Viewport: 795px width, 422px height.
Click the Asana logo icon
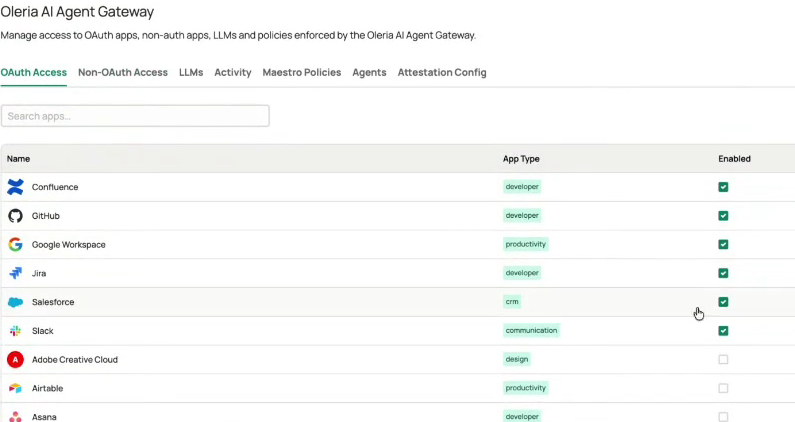pos(15,417)
